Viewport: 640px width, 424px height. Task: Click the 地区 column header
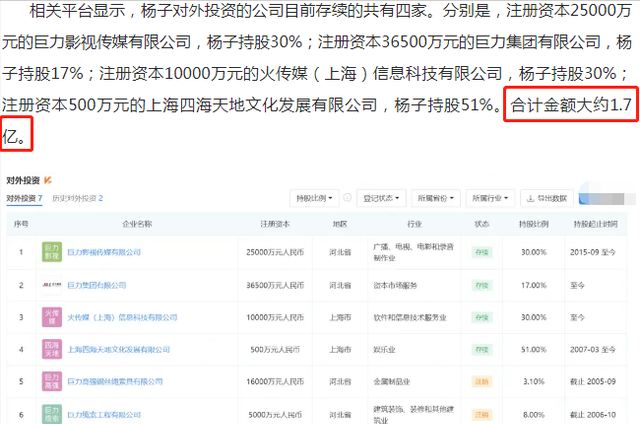(x=340, y=224)
